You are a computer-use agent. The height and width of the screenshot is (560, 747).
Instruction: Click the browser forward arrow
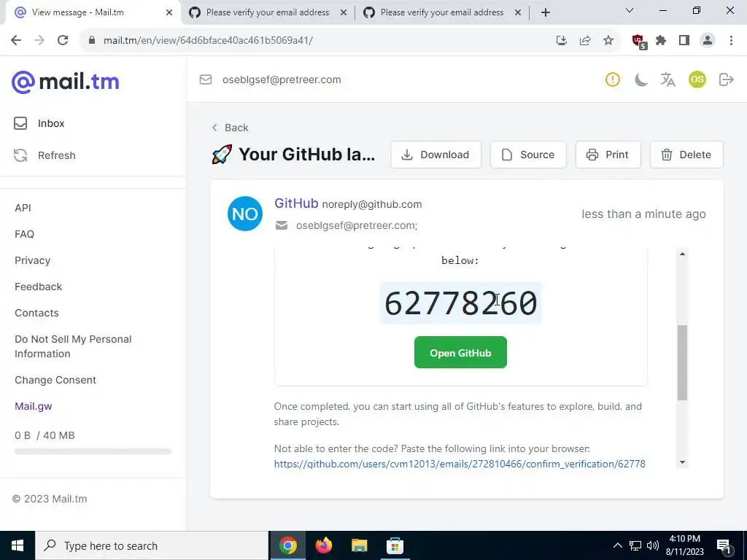tap(39, 41)
